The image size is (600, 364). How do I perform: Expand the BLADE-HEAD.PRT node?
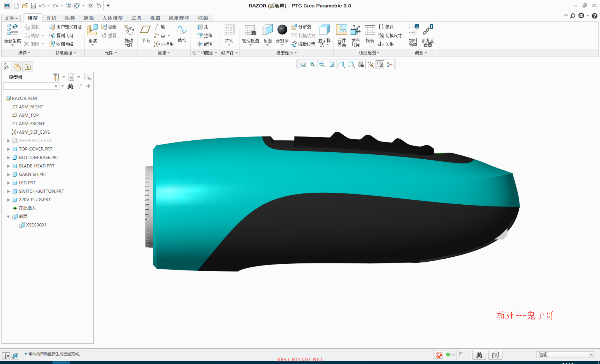[x=8, y=166]
